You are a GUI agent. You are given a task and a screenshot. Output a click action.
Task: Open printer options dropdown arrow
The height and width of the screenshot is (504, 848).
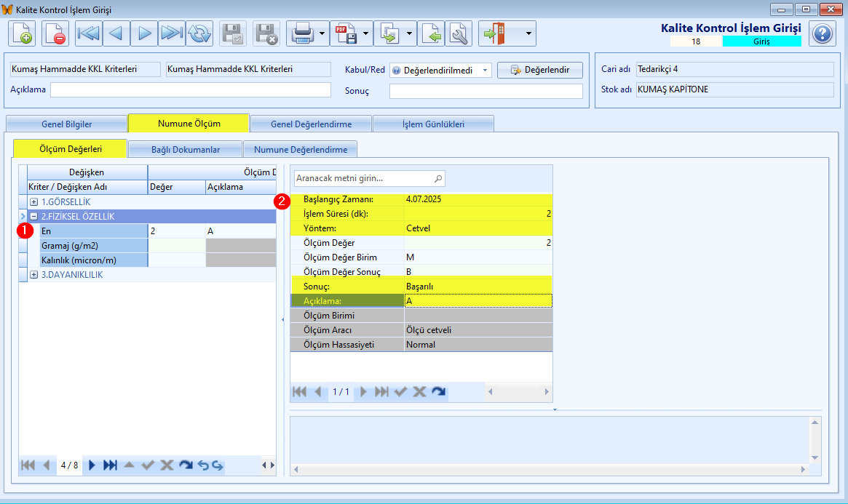pyautogui.click(x=322, y=33)
